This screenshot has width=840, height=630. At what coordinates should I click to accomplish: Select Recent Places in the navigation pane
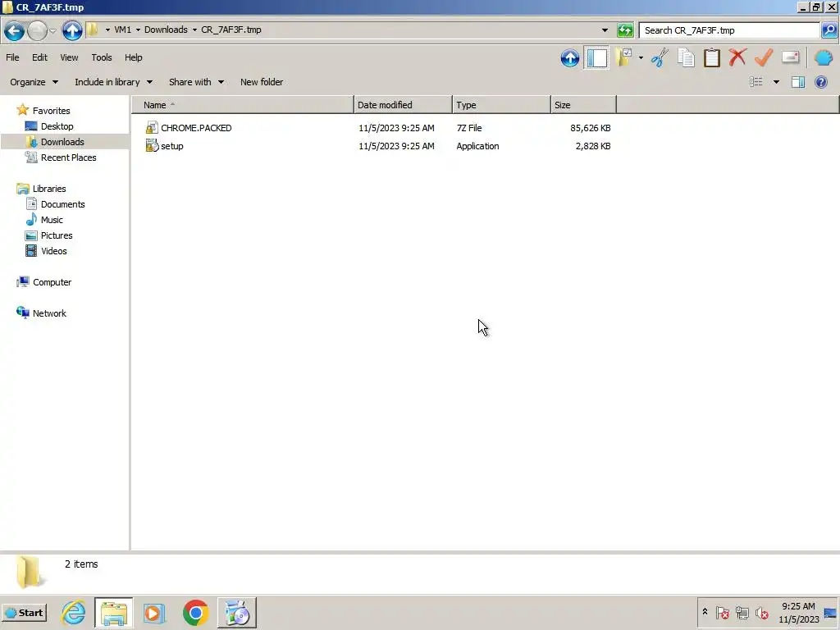(69, 157)
